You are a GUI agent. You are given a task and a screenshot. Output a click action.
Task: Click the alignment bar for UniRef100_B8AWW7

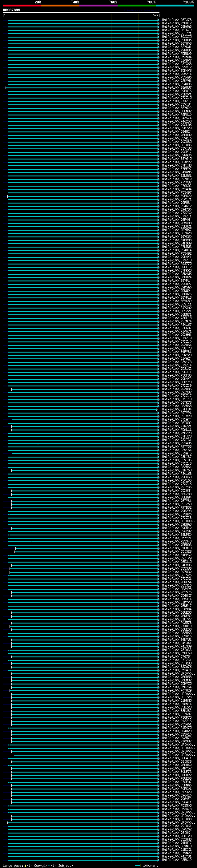(82, 88)
